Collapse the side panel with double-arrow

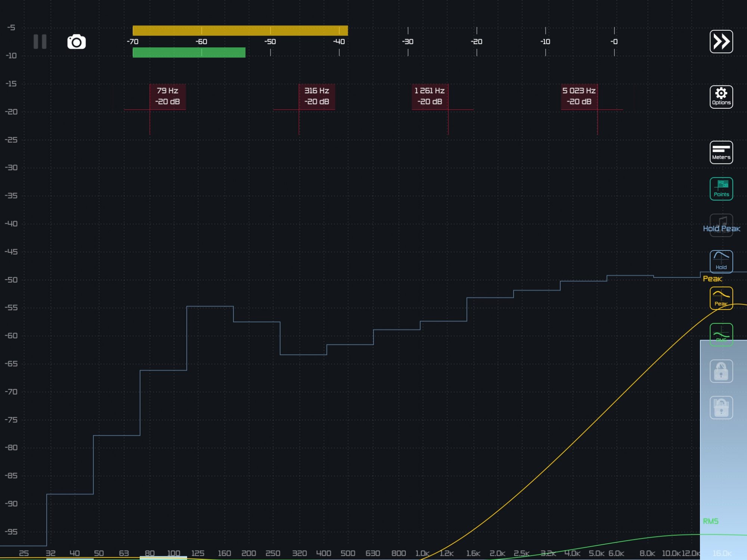click(721, 41)
